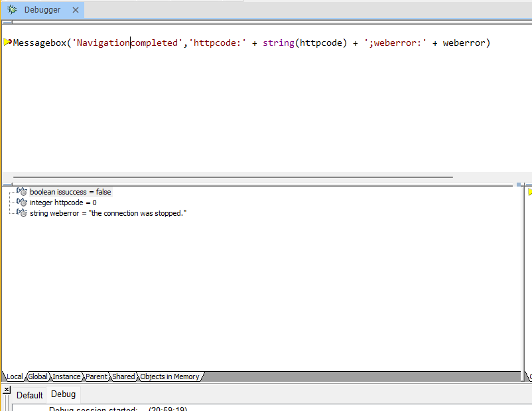The width and height of the screenshot is (532, 411).
Task: Click the Debugger bug icon in tab
Action: [12, 10]
